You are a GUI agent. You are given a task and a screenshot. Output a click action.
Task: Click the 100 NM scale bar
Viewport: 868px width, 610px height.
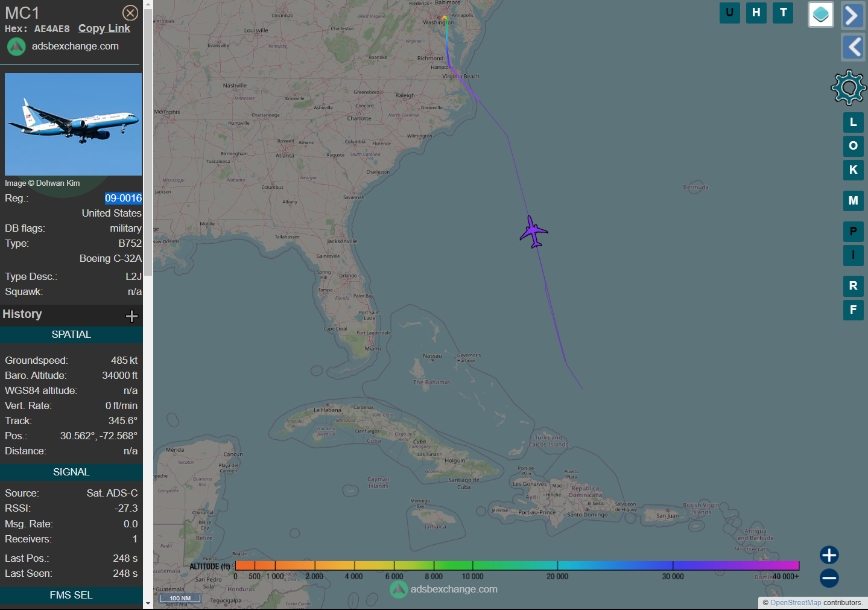click(x=180, y=598)
